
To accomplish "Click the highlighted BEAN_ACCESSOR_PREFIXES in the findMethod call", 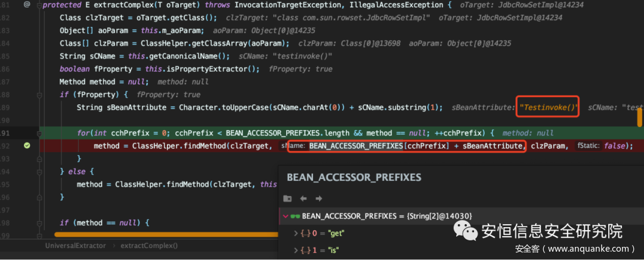I will (x=356, y=146).
